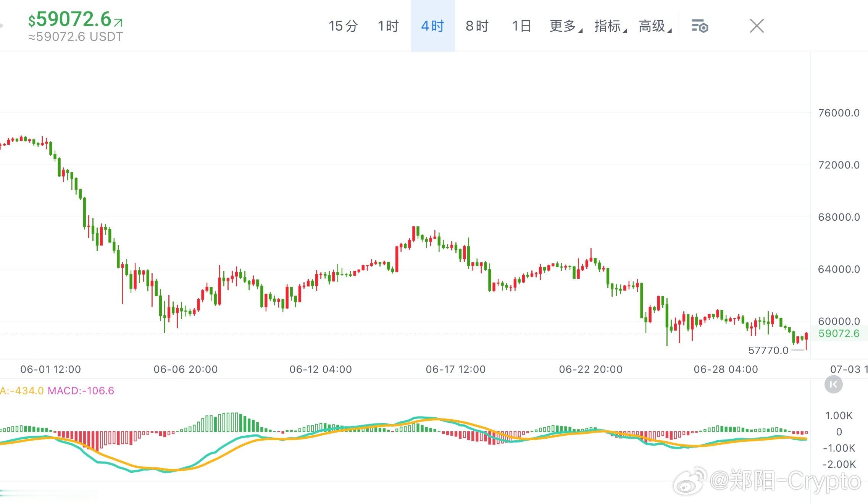Click the A:-434.0 indicator value
The width and height of the screenshot is (868, 504).
[22, 391]
